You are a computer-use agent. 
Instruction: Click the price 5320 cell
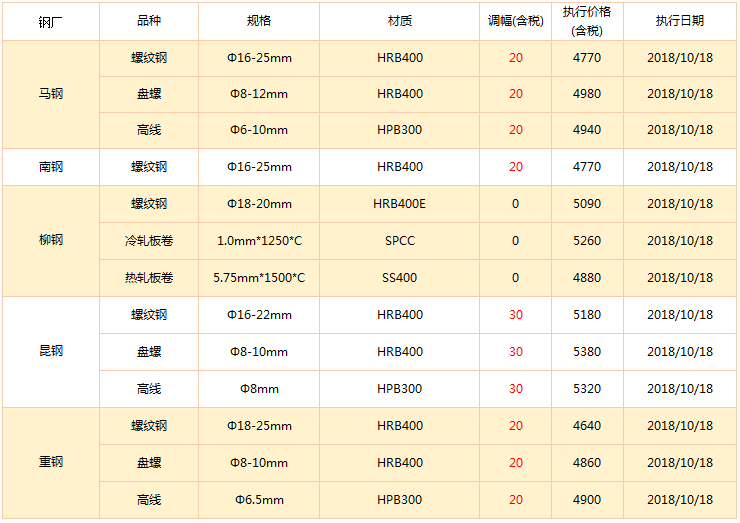[x=587, y=389]
